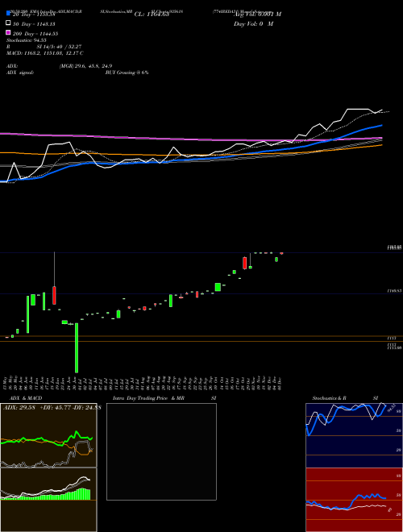The height and width of the screenshot is (532, 403).
Task: Click the tall green candlestick below the 1113 line
Action: (77, 347)
